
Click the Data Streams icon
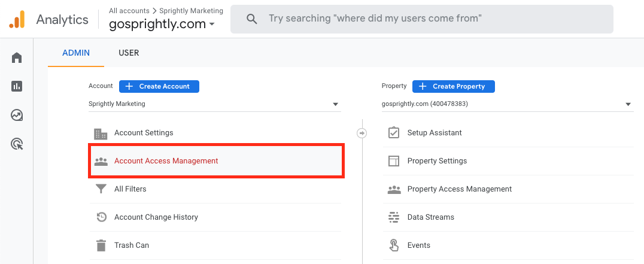[393, 217]
